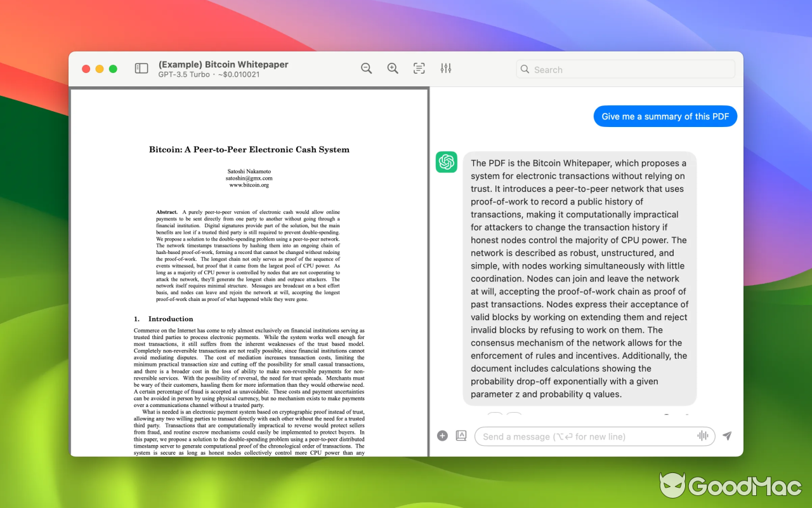Zoom in on the PDF
This screenshot has width=812, height=508.
coord(392,68)
